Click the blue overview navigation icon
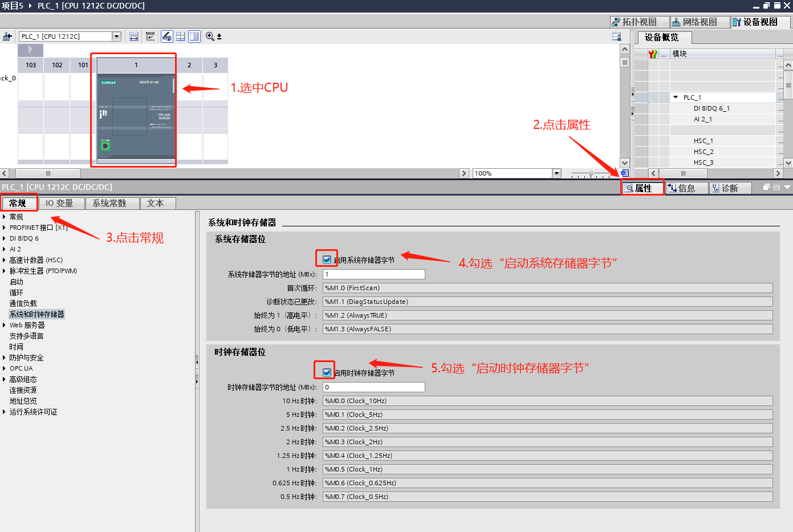The width and height of the screenshot is (793, 532). (625, 173)
